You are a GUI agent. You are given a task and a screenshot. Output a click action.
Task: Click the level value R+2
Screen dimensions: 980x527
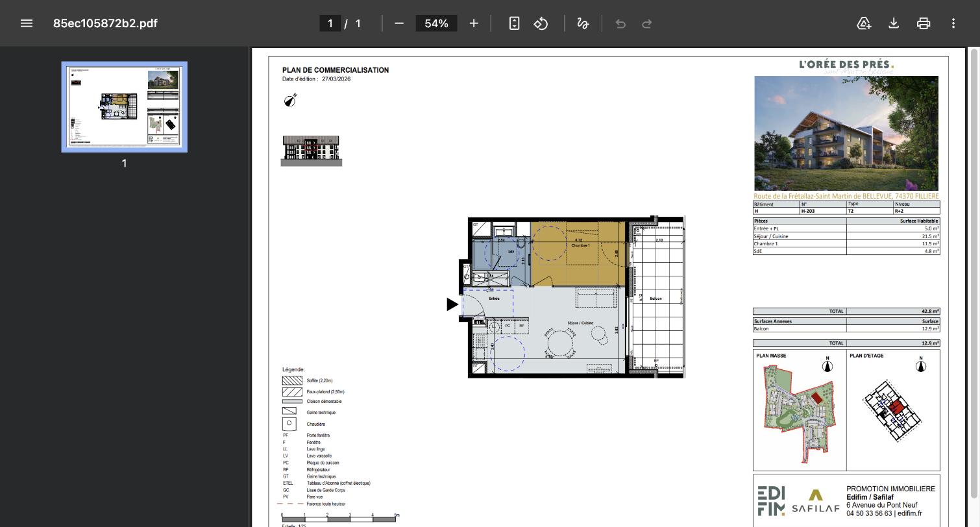900,211
